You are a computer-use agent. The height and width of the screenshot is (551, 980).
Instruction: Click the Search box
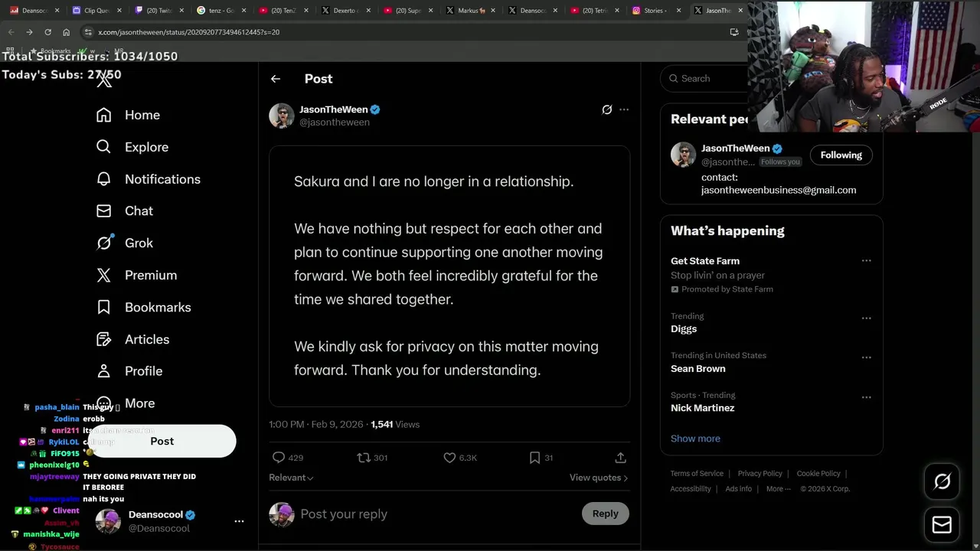pyautogui.click(x=708, y=79)
